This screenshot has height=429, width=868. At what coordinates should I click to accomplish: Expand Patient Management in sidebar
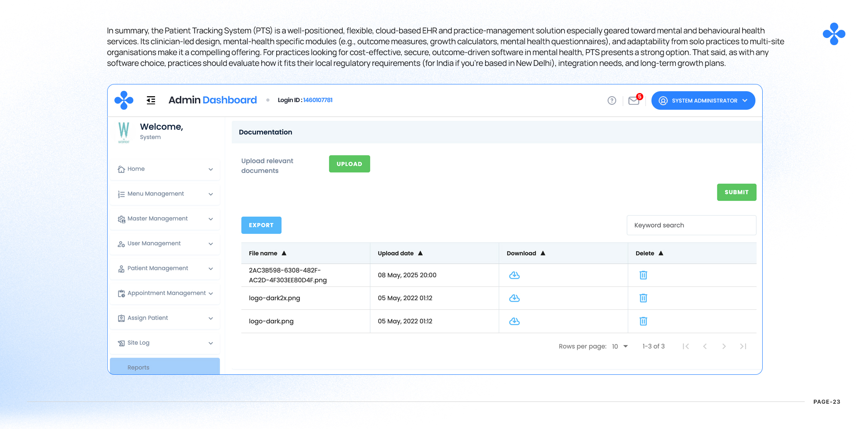tap(165, 268)
